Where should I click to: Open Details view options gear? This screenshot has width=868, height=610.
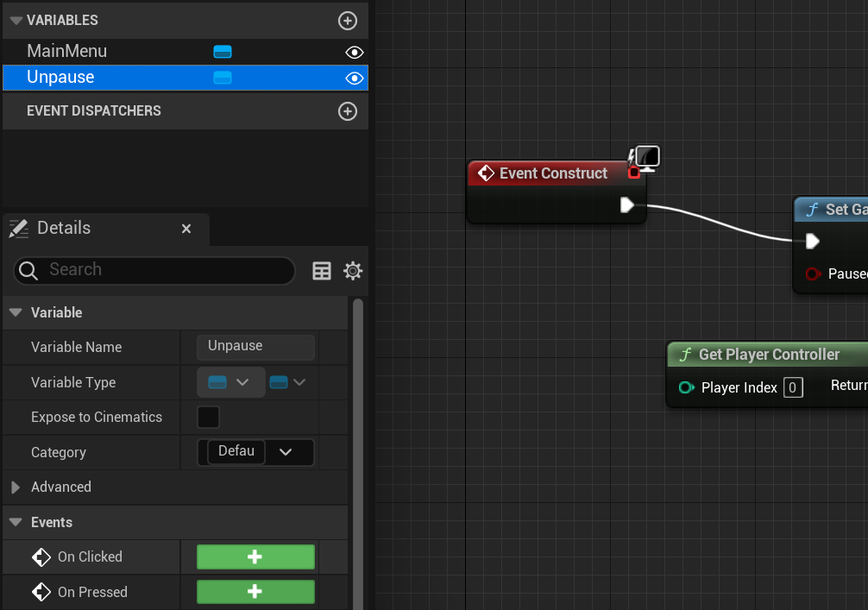tap(353, 271)
